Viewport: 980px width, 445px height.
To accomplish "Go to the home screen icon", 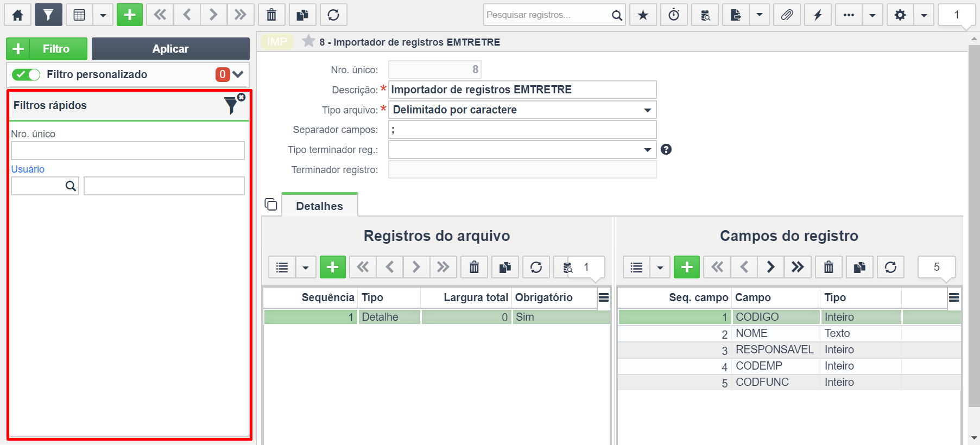I will coord(17,15).
